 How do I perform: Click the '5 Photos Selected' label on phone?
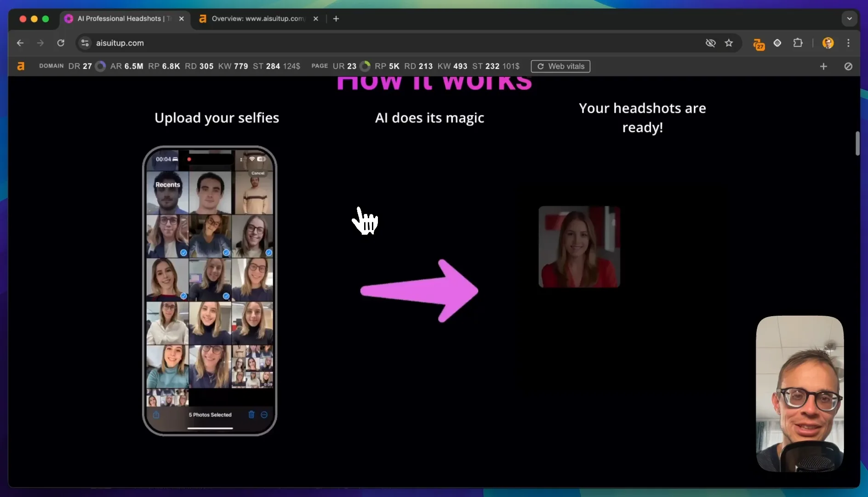pos(210,415)
